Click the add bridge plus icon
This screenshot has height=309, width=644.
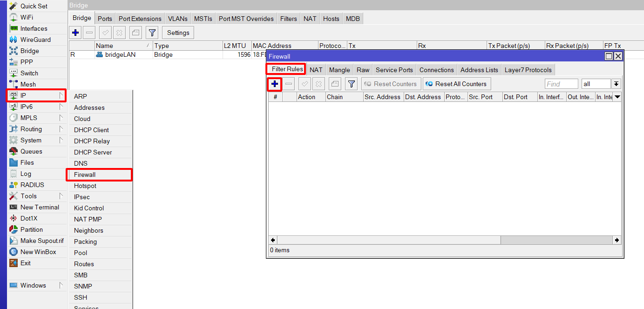(75, 33)
